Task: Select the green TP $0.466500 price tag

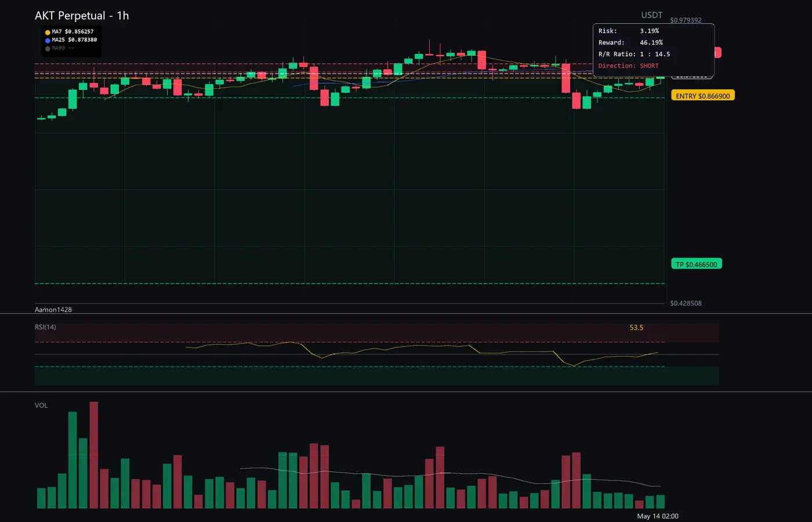Action: tap(697, 264)
